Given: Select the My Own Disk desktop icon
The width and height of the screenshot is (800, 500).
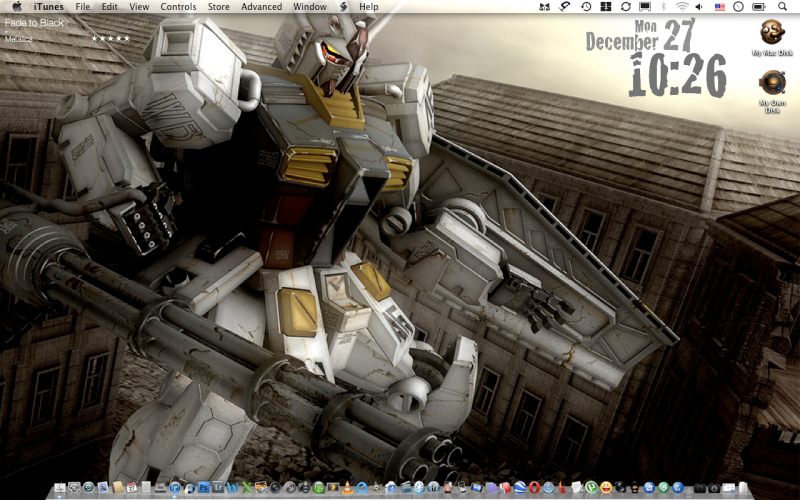Looking at the screenshot, I should click(x=772, y=82).
